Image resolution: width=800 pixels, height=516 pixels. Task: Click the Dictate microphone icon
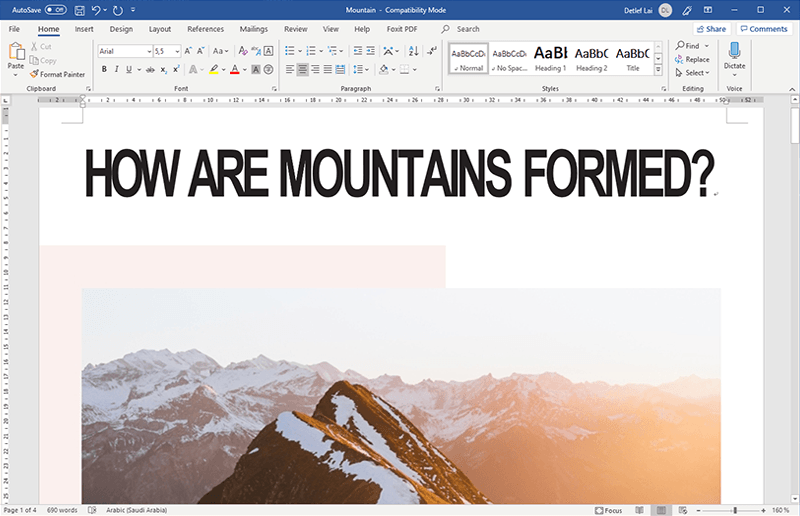(x=734, y=51)
